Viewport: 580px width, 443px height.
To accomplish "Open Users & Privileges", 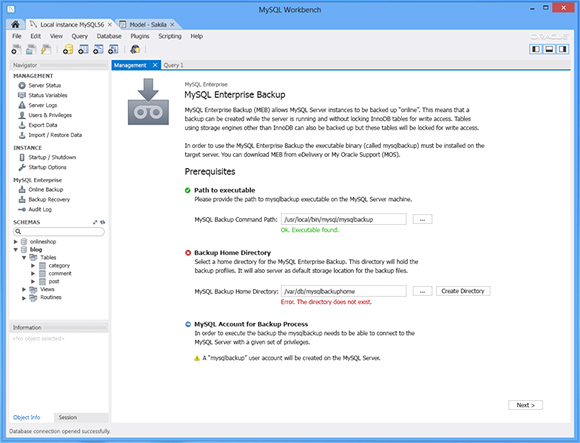I will pyautogui.click(x=45, y=115).
